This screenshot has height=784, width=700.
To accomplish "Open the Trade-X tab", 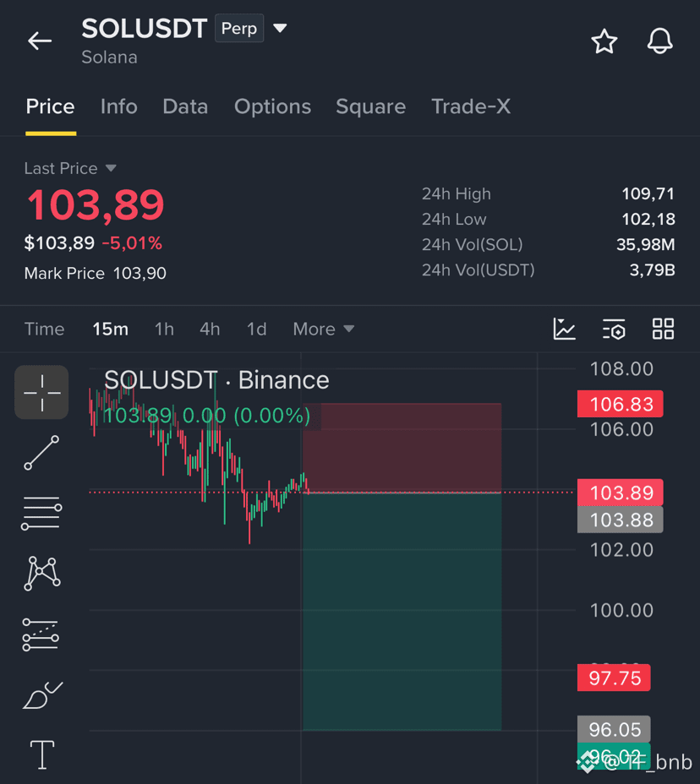I will (471, 106).
